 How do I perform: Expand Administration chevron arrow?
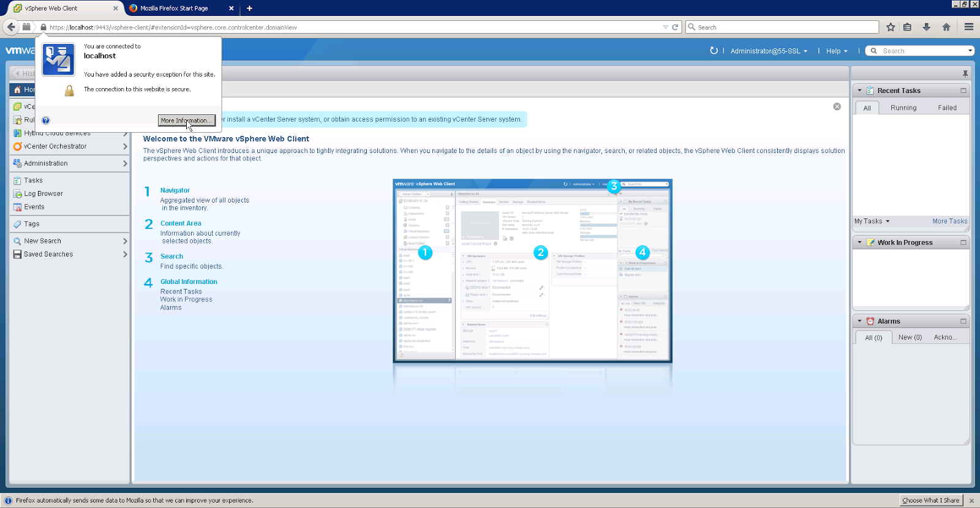(125, 163)
